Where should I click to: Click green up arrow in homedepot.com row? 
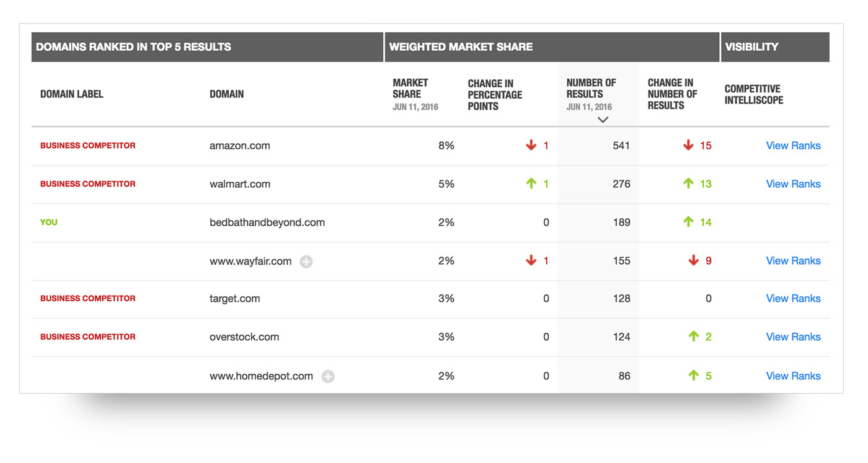(694, 376)
